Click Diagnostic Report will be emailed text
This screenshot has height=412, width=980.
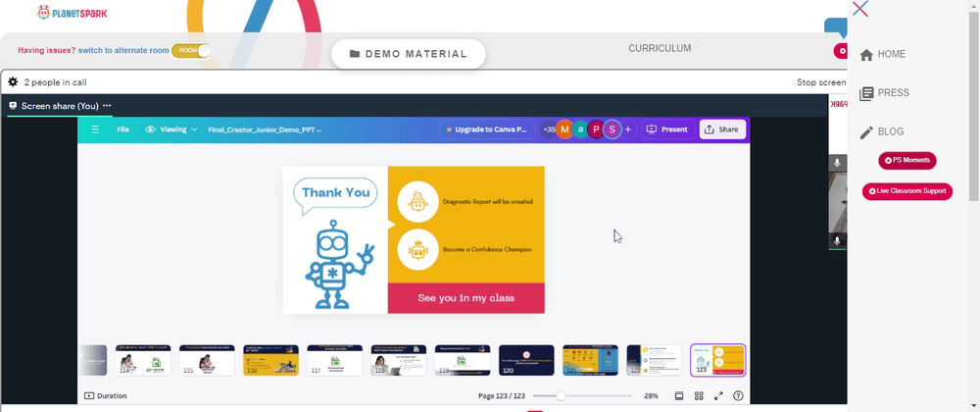[x=487, y=202]
